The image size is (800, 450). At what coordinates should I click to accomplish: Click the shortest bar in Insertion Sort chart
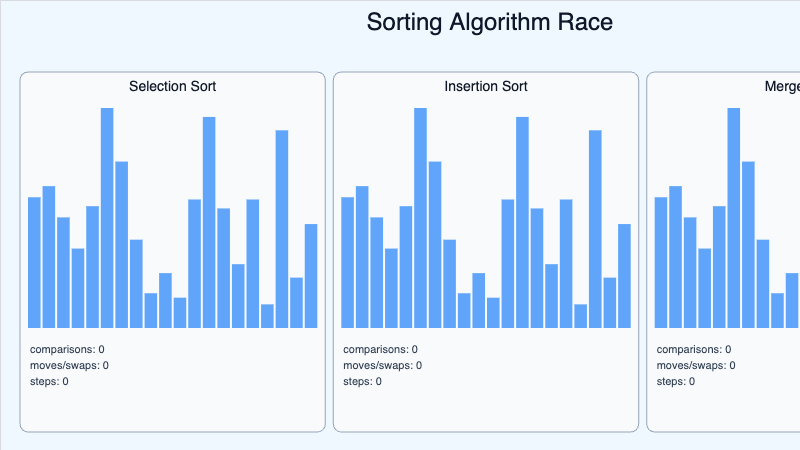coord(580,316)
